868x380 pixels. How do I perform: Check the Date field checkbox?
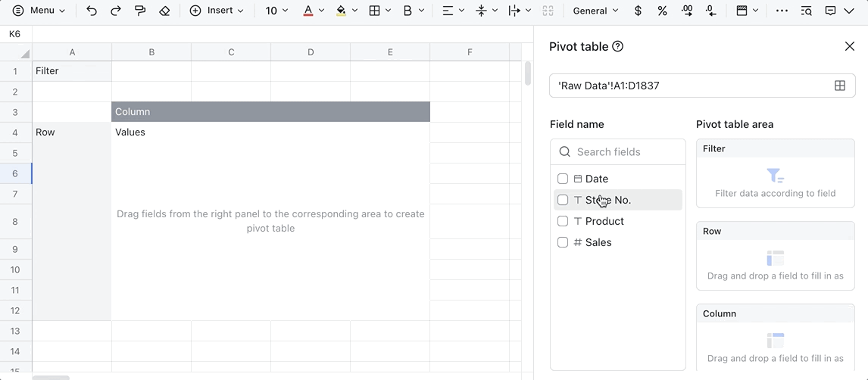563,179
